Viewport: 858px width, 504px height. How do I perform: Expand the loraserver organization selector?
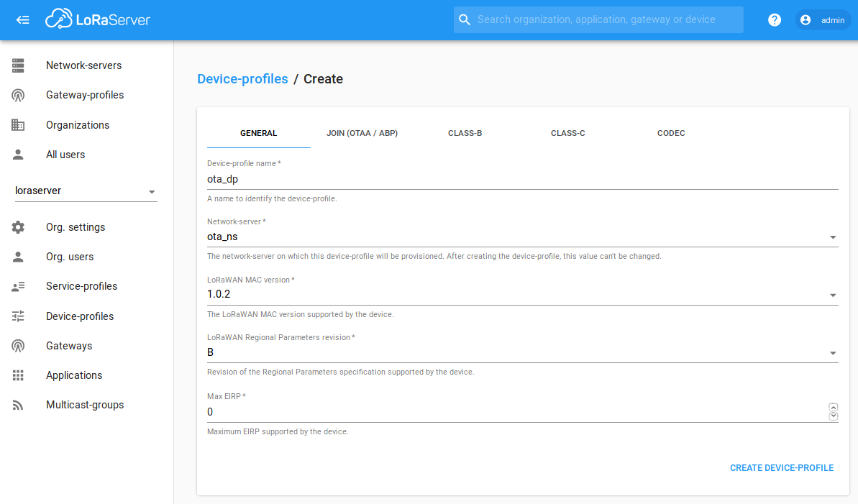click(151, 191)
